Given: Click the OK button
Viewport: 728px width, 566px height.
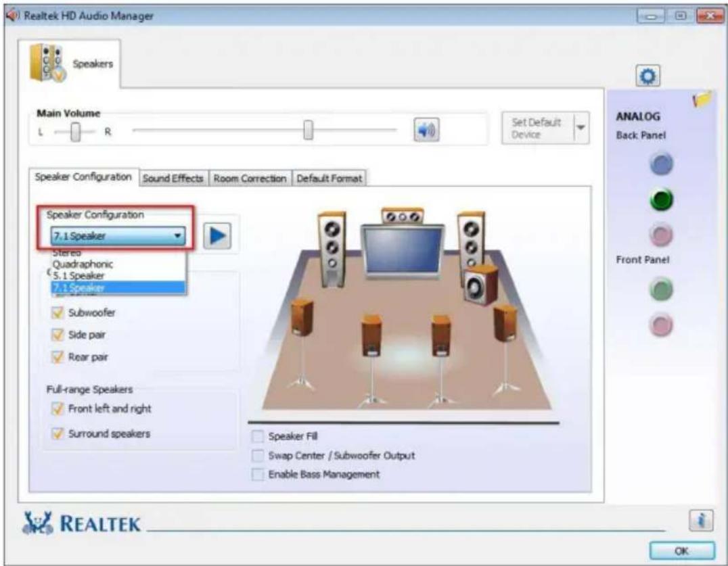Looking at the screenshot, I should 681,550.
